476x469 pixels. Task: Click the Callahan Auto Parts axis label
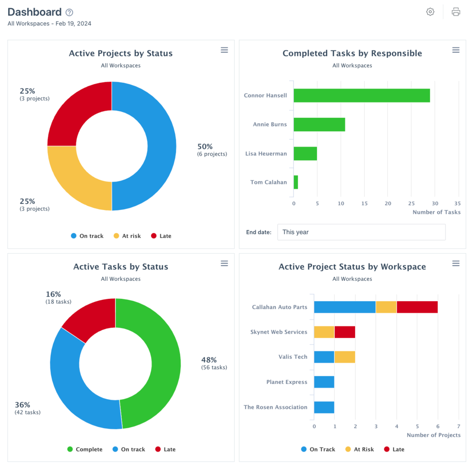tap(280, 307)
